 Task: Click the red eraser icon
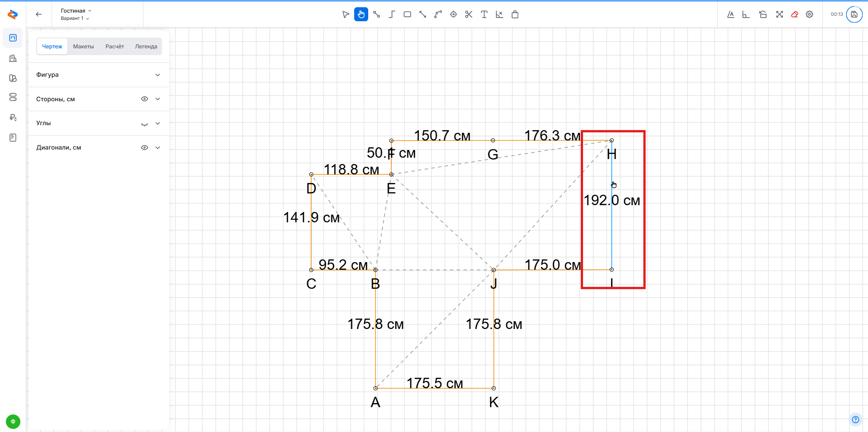pos(794,14)
